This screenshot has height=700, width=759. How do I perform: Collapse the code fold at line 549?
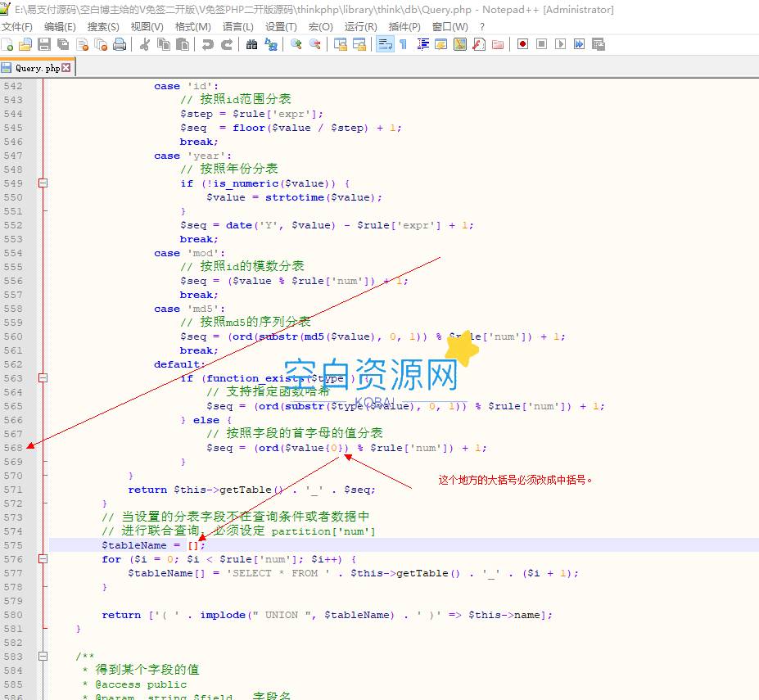coord(43,183)
